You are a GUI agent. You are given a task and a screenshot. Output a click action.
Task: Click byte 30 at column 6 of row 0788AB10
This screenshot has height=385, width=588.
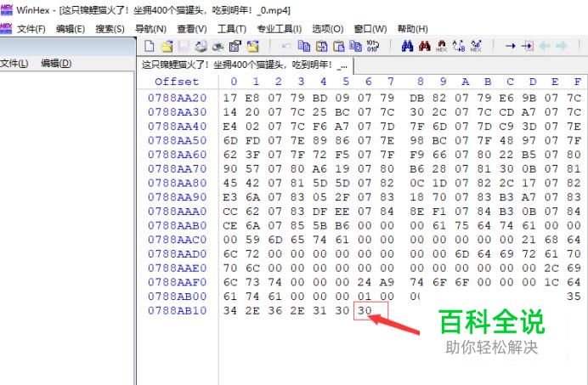click(x=365, y=311)
